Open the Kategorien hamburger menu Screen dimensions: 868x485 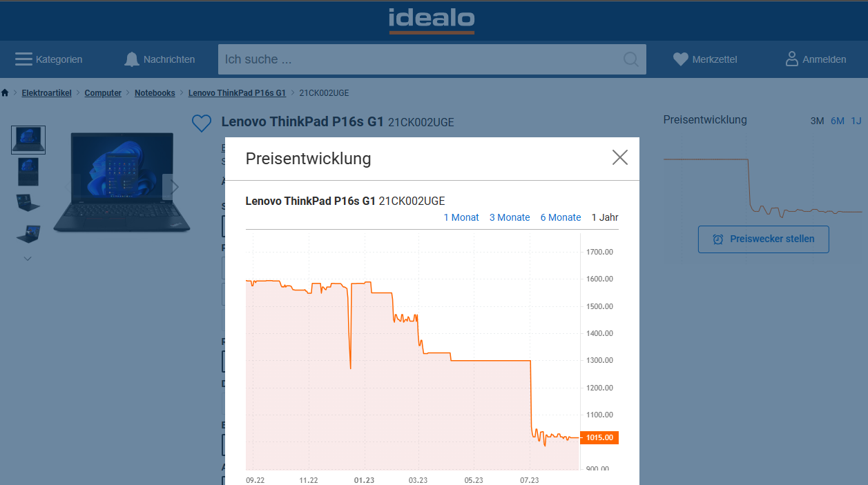24,59
